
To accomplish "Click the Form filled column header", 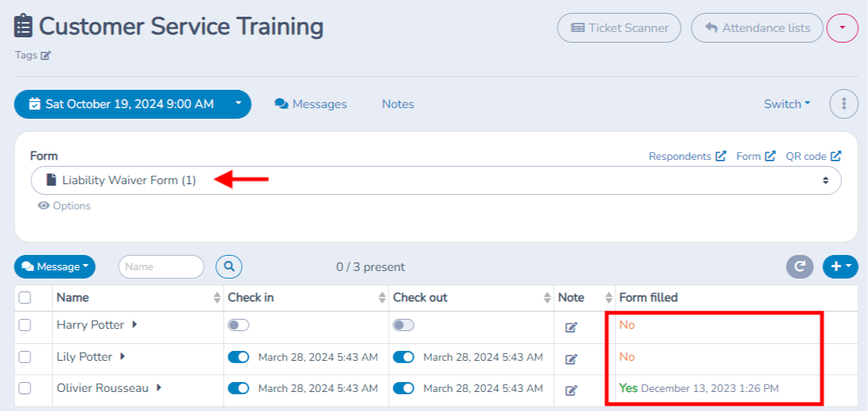I will click(x=648, y=298).
